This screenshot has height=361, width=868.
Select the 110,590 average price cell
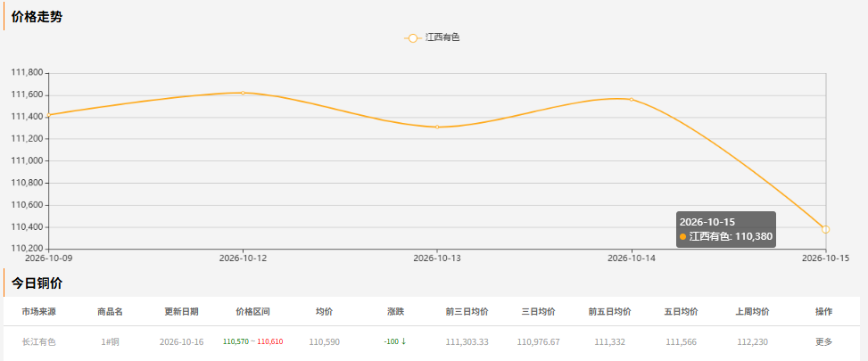pyautogui.click(x=325, y=342)
